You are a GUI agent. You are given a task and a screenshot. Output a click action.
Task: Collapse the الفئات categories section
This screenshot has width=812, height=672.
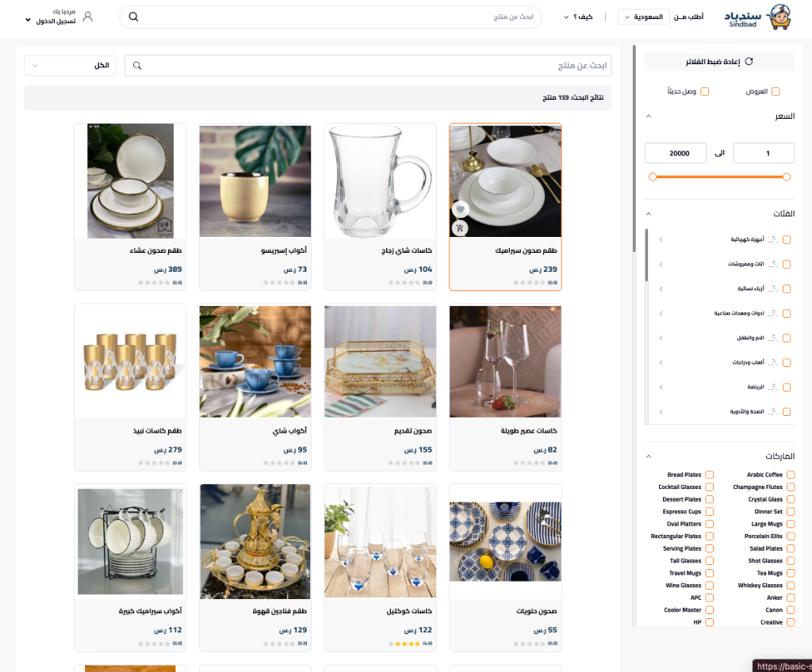click(x=649, y=213)
